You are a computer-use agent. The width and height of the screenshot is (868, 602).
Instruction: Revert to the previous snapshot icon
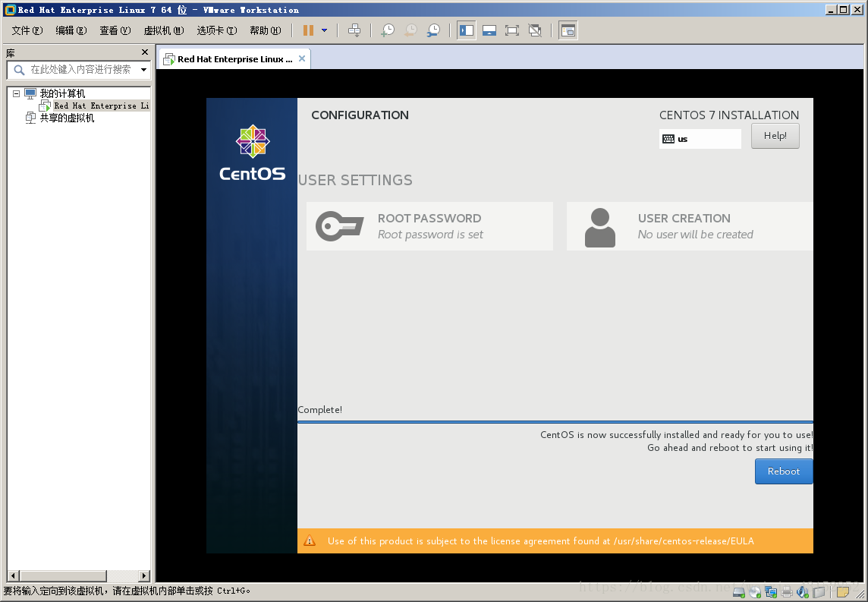(410, 30)
